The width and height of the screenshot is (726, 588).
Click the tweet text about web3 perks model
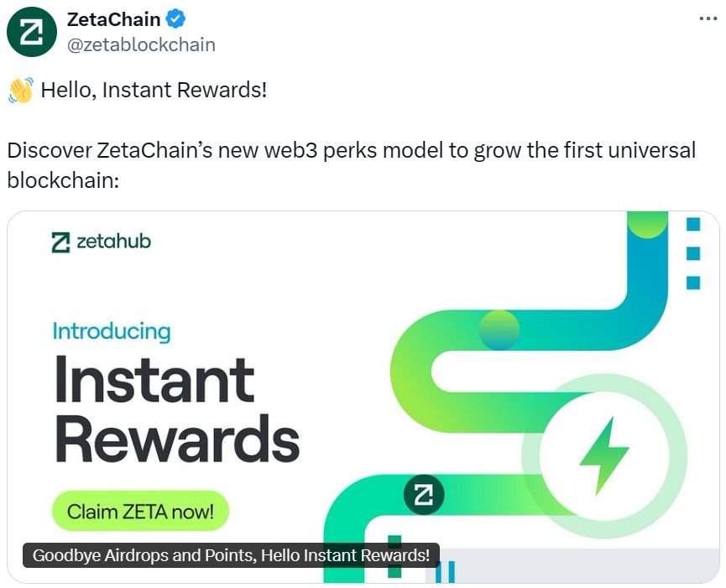pos(352,164)
